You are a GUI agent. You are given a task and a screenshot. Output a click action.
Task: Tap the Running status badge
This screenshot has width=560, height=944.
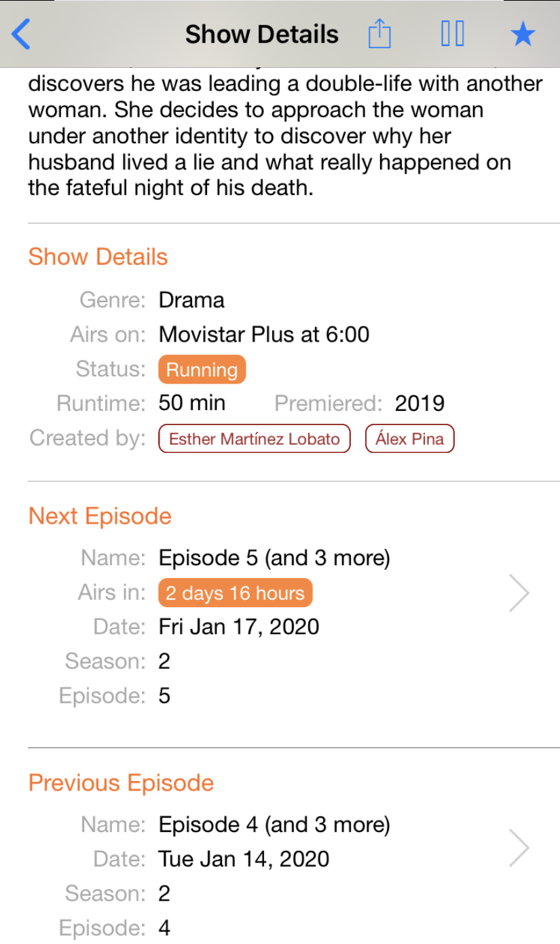coord(202,370)
